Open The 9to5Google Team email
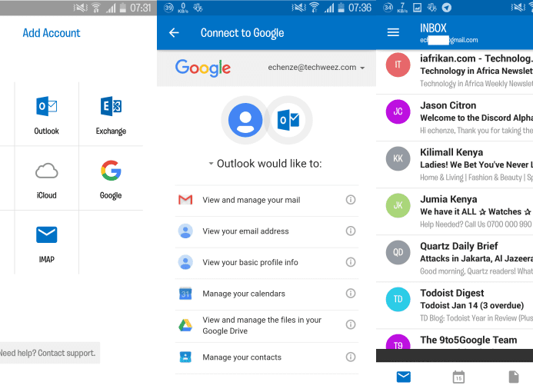 pyautogui.click(x=455, y=339)
